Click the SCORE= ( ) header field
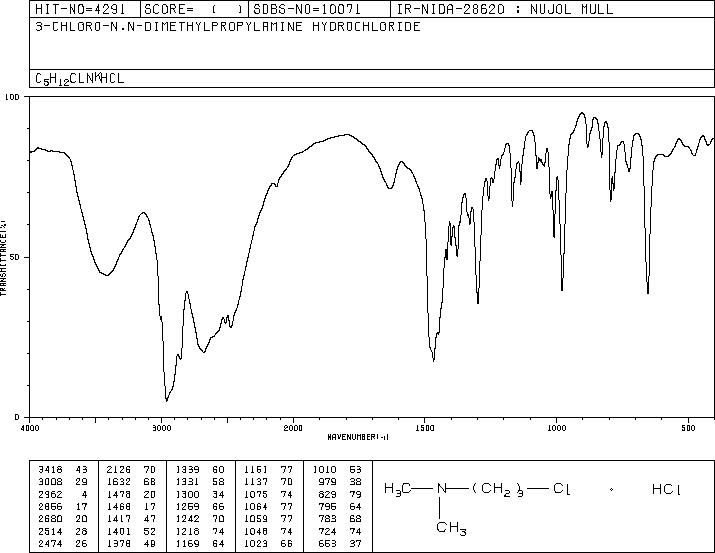Image resolution: width=715 pixels, height=553 pixels. click(x=194, y=9)
